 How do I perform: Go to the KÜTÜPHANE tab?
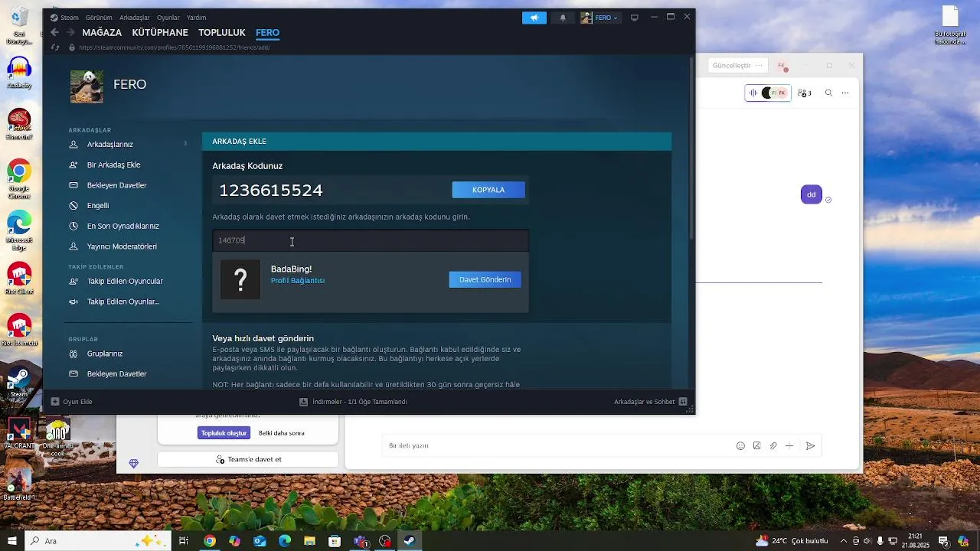(x=160, y=33)
